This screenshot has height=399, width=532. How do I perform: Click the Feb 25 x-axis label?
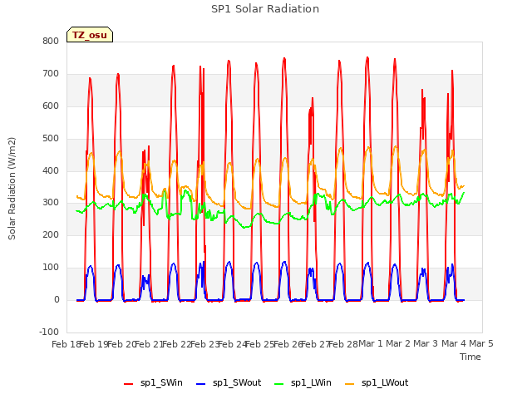click(259, 344)
